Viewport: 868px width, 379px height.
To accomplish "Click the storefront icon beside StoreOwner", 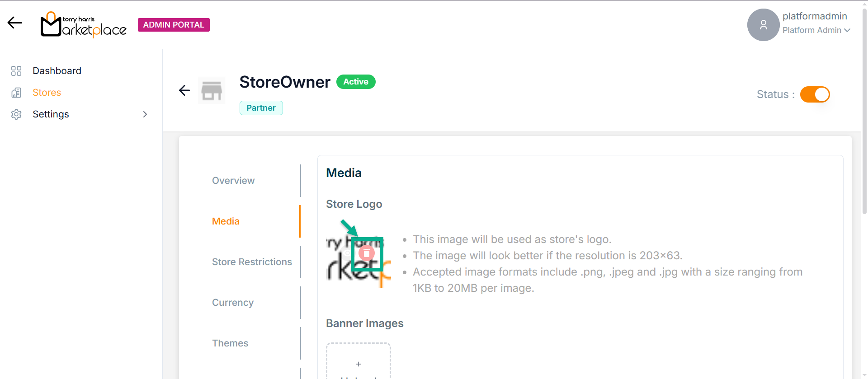I will click(x=212, y=91).
